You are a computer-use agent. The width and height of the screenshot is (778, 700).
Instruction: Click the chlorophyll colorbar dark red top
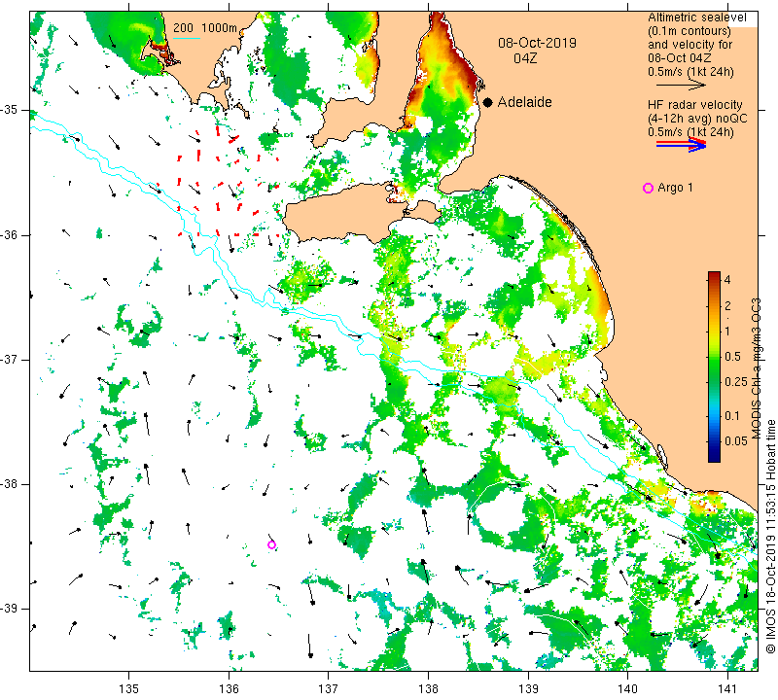[714, 276]
